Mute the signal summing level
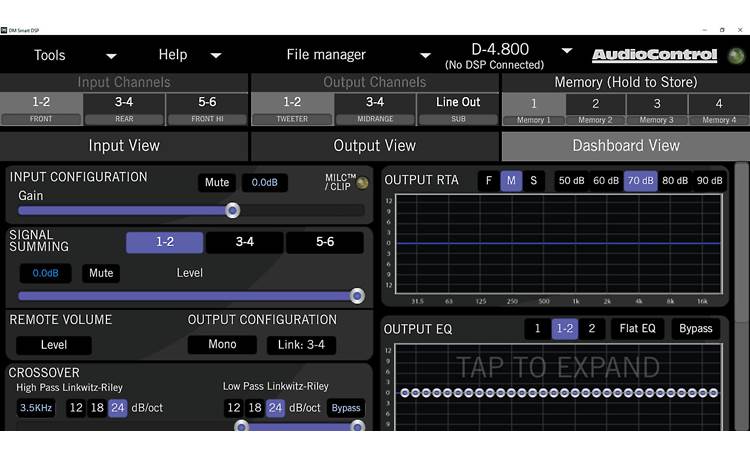 tap(100, 273)
